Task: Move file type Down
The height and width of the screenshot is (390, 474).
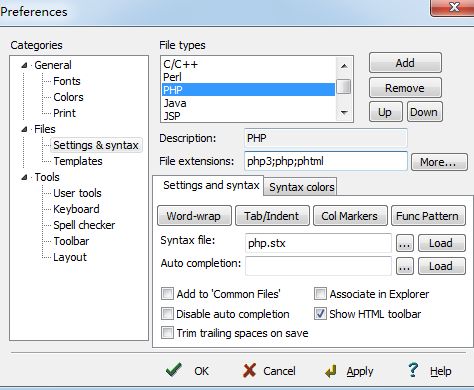Action: (x=424, y=112)
